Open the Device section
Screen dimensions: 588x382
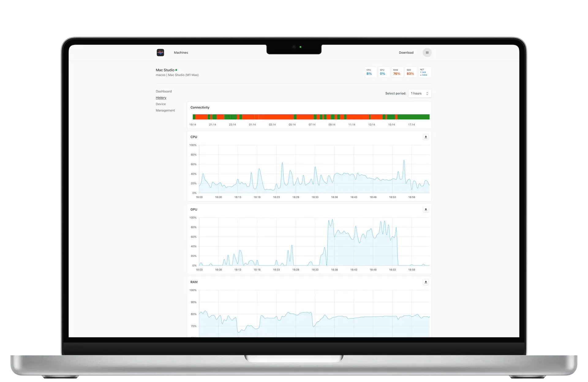[160, 104]
